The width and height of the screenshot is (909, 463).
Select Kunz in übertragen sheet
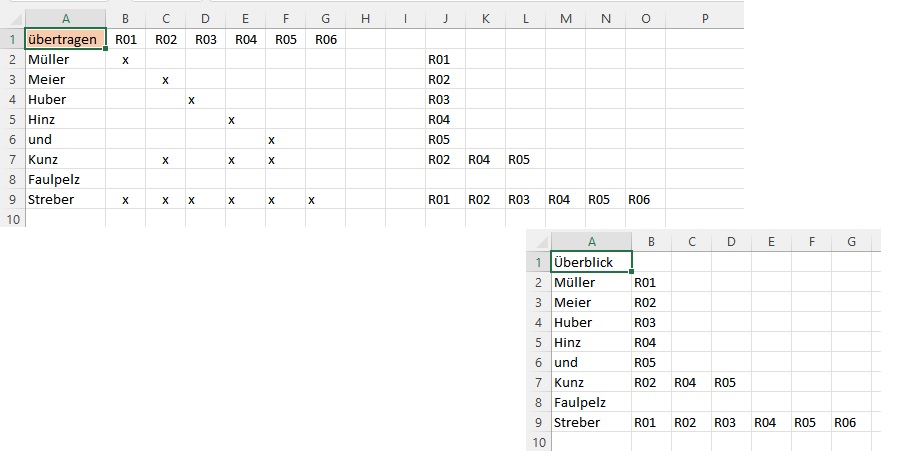pyautogui.click(x=66, y=159)
